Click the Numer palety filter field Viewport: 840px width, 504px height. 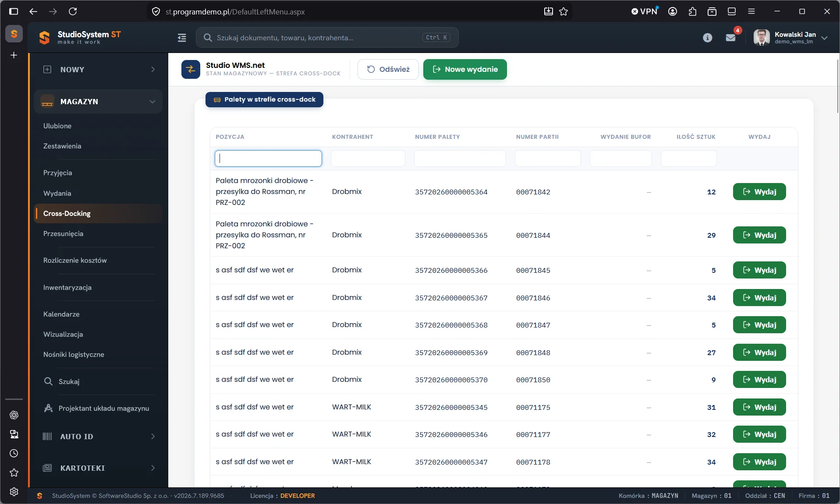click(460, 159)
